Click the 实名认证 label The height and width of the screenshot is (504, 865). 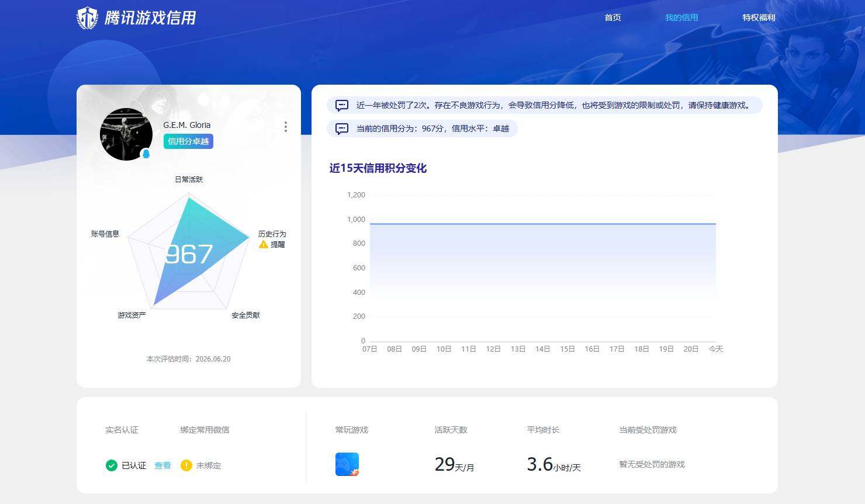pyautogui.click(x=122, y=430)
